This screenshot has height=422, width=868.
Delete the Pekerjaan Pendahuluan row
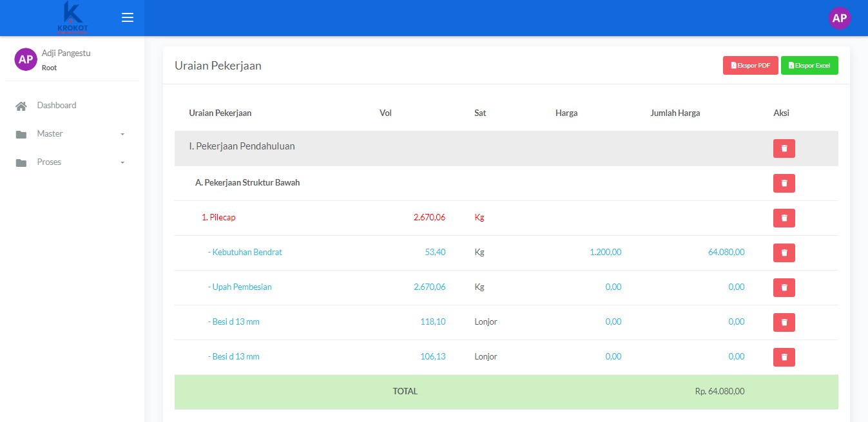[784, 148]
